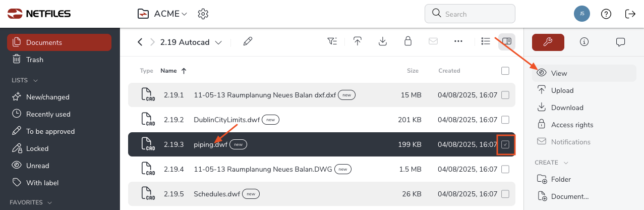Click the pencil edit icon beside folder name
The height and width of the screenshot is (210, 644).
pos(248,42)
